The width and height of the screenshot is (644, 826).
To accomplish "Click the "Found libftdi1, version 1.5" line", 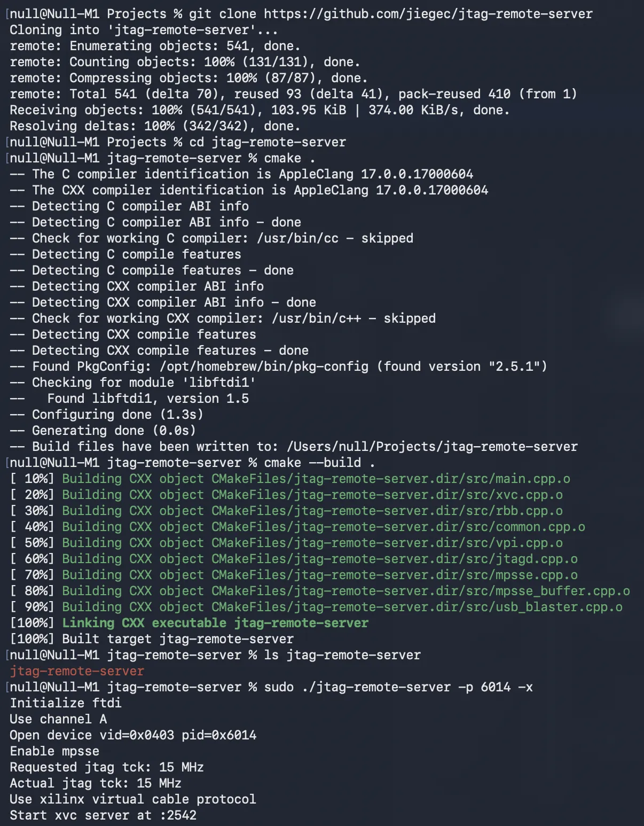I will (148, 399).
